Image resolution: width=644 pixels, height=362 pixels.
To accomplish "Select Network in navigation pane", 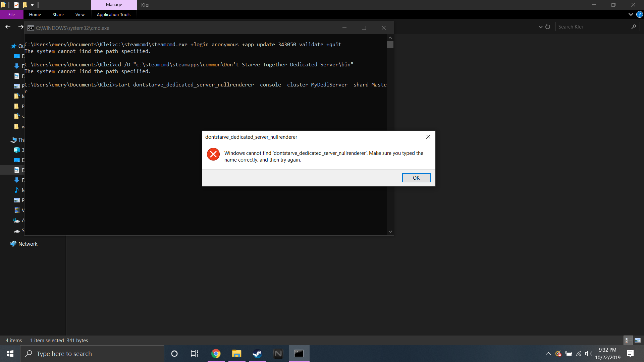I will tap(28, 244).
